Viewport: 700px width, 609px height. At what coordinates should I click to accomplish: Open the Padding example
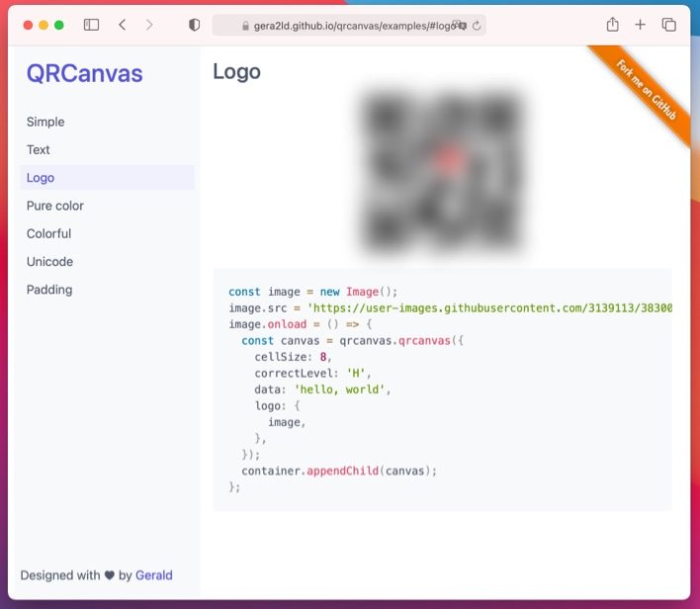coord(49,290)
